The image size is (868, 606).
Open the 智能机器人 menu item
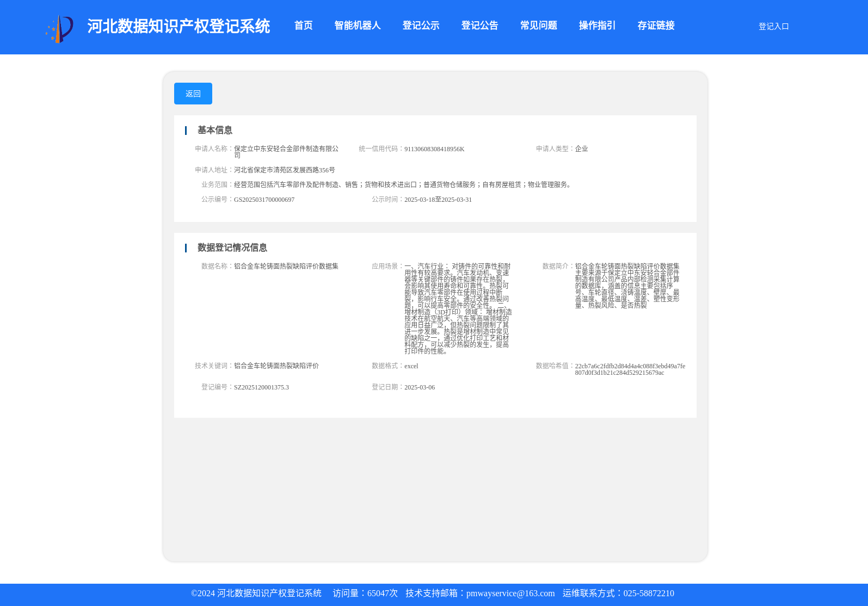coord(358,26)
